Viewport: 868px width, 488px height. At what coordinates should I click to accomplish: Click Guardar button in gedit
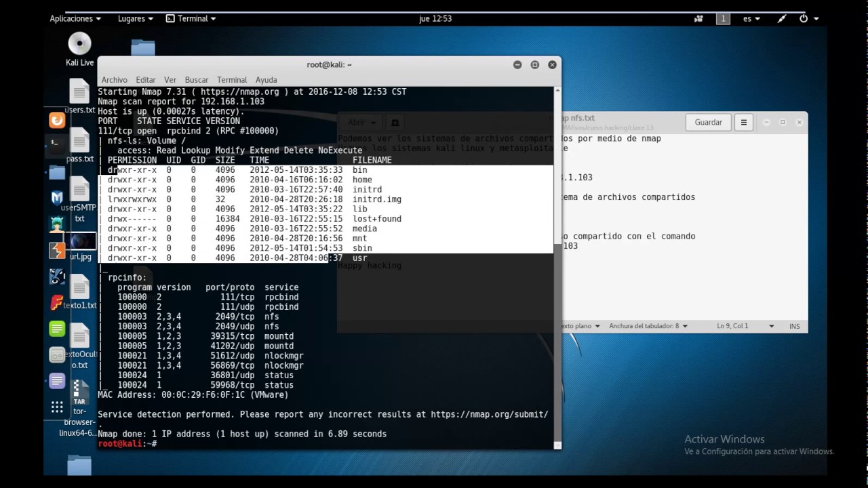709,123
